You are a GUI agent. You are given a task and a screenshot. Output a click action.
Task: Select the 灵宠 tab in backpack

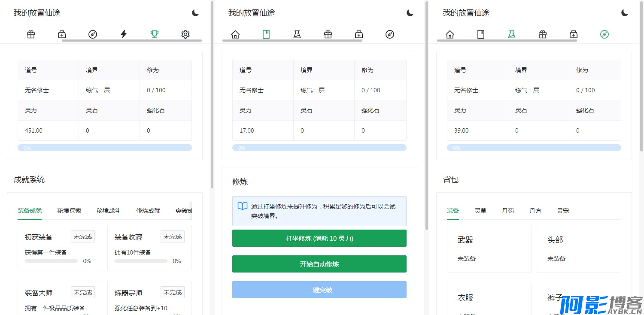click(563, 211)
